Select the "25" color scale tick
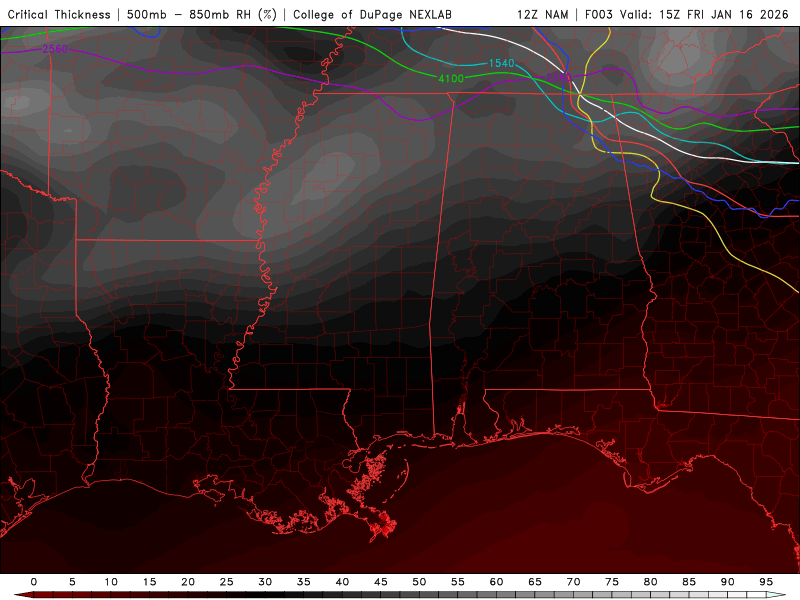The image size is (800, 600). point(227,582)
